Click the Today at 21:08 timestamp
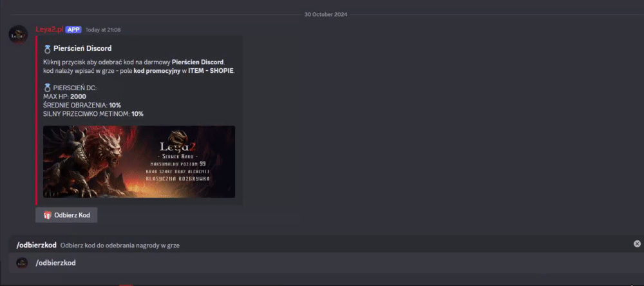644x286 pixels. [x=103, y=30]
